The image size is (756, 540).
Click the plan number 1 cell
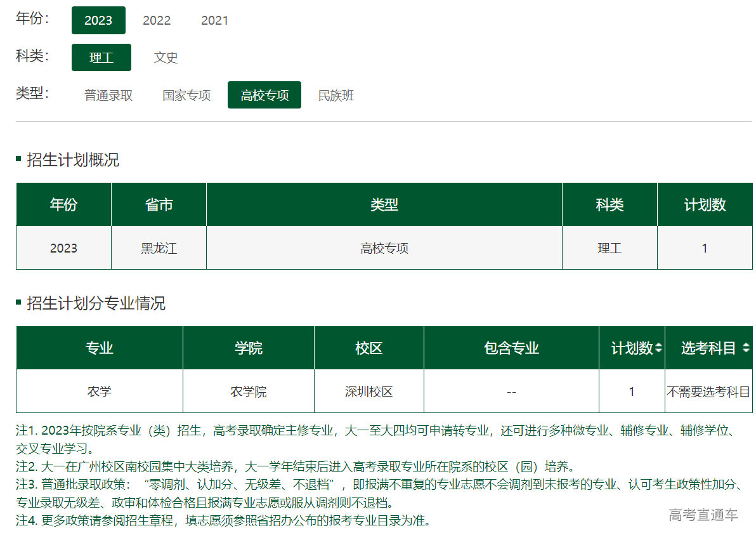632,391
